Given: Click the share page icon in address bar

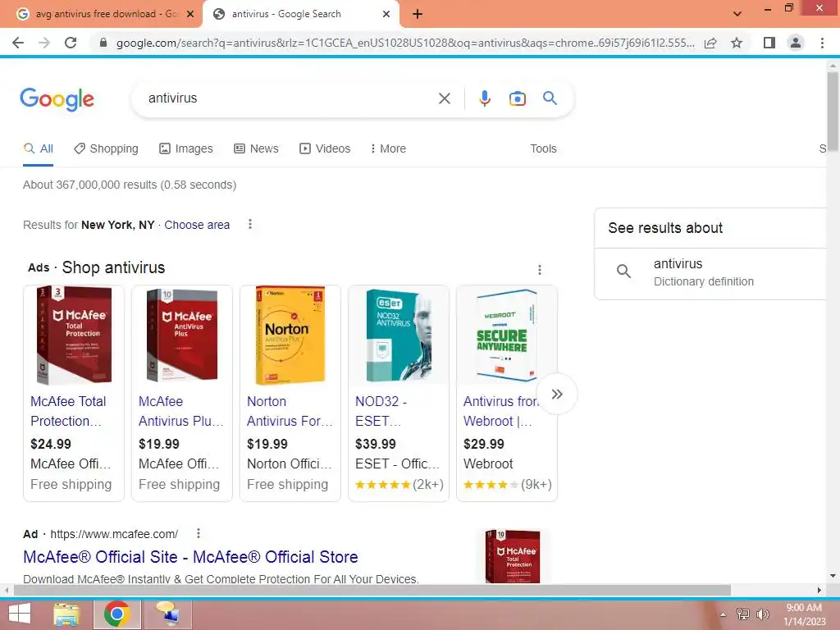Looking at the screenshot, I should [710, 43].
